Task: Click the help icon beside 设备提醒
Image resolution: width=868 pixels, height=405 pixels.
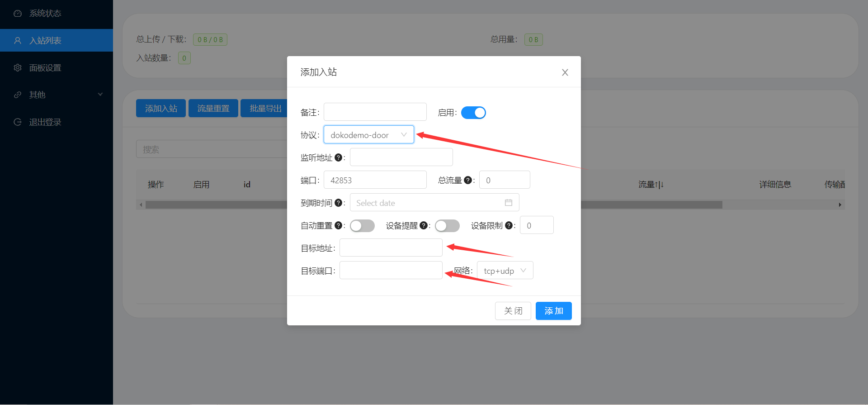Action: 424,225
